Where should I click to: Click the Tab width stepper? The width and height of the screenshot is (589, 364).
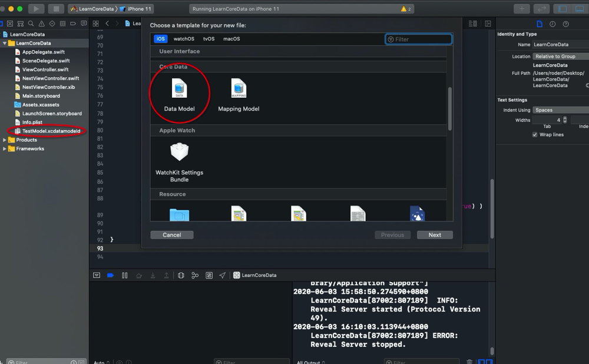point(565,120)
